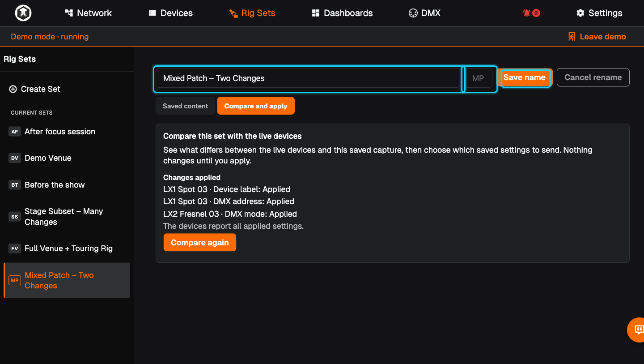Open the Network tab
The width and height of the screenshot is (644, 364).
88,13
